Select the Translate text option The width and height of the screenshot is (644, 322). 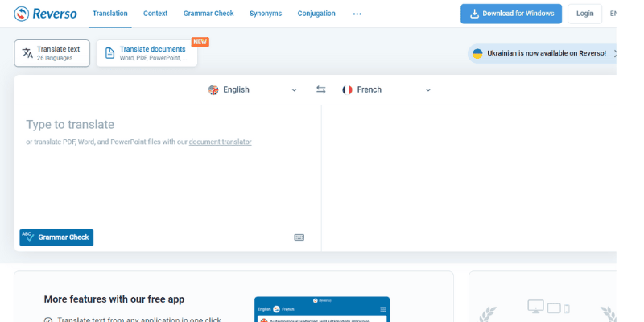52,53
